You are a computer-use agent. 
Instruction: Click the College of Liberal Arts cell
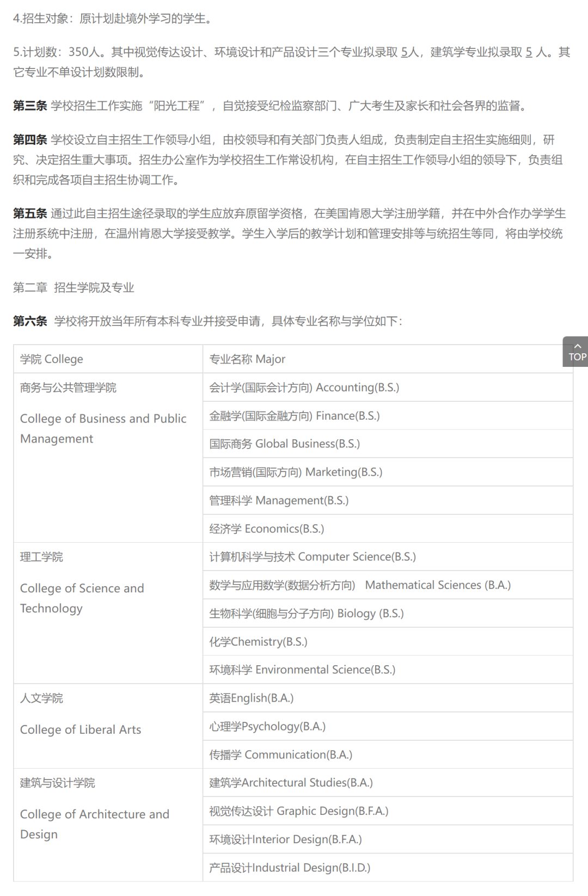point(108,727)
